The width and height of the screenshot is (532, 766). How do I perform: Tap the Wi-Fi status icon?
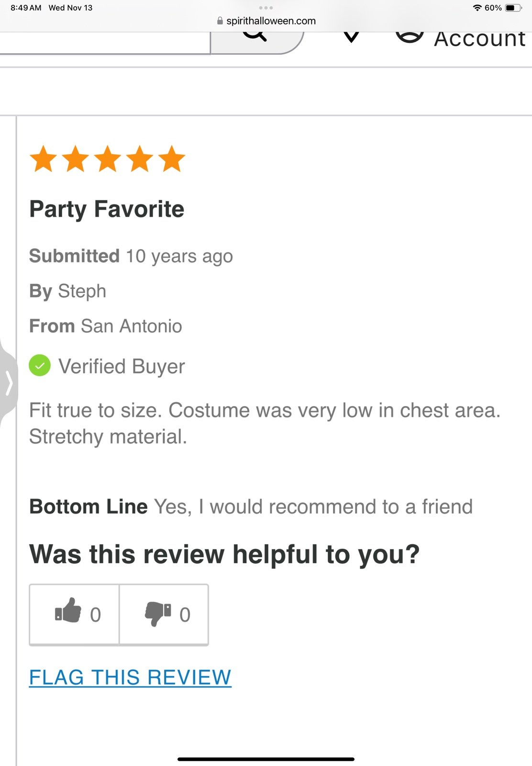point(477,8)
